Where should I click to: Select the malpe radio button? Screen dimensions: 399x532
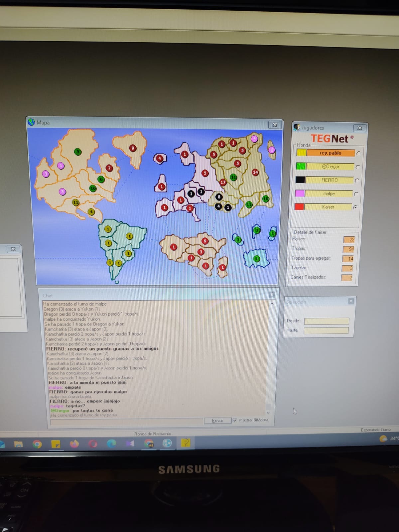point(356,194)
